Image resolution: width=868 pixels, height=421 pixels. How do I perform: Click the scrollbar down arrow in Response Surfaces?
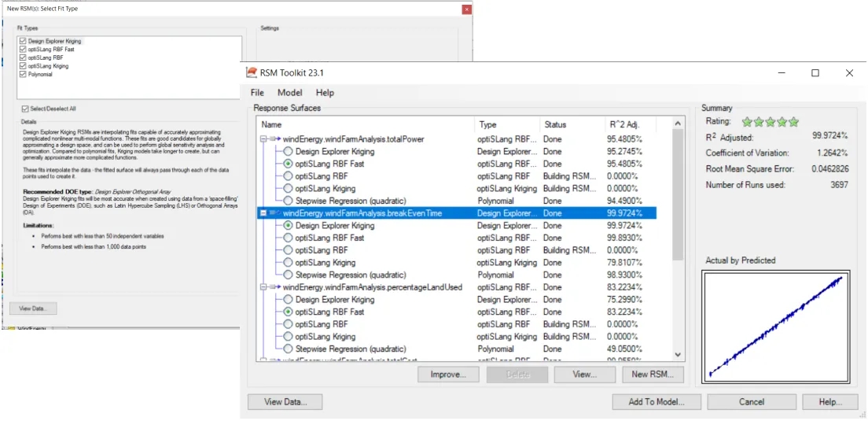678,355
